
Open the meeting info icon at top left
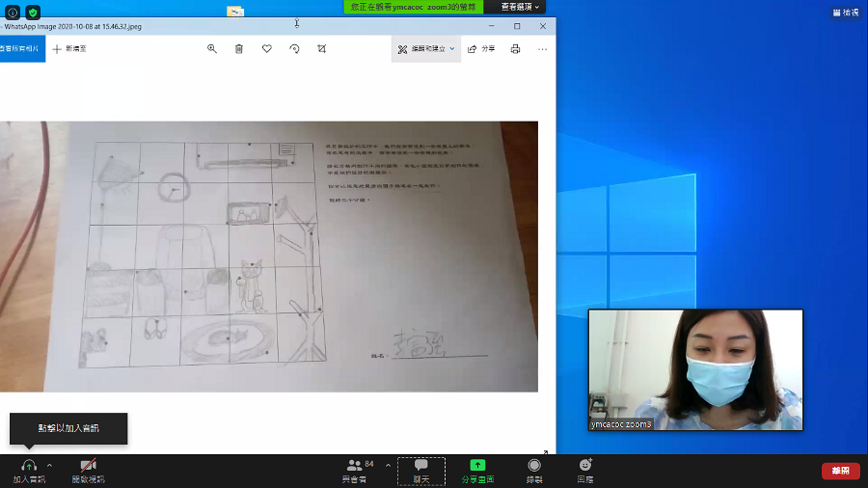[x=13, y=13]
